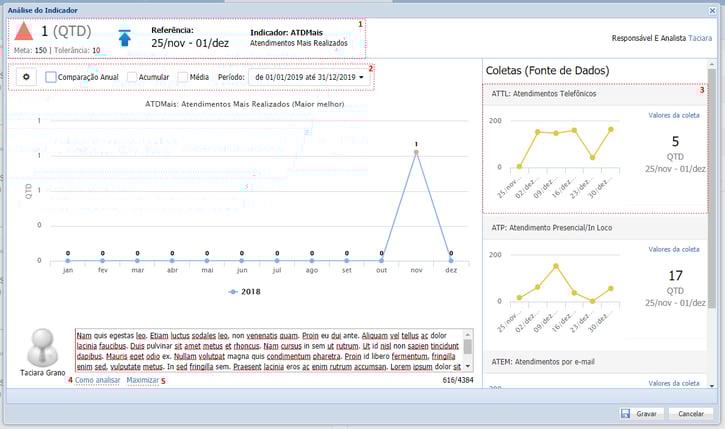Screen dimensions: 725x429
Task: Click the gear settings icon in chart toolbar
Action: [26, 77]
